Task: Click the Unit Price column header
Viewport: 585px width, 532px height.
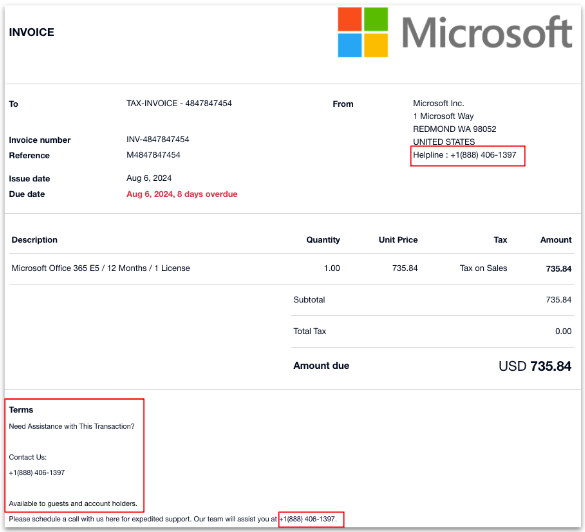Action: click(x=398, y=240)
